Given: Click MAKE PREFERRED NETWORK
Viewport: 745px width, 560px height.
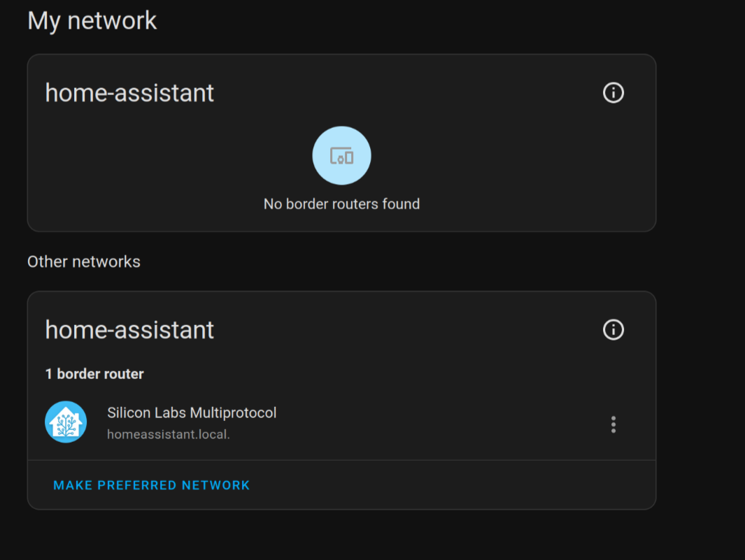Looking at the screenshot, I should tap(152, 484).
